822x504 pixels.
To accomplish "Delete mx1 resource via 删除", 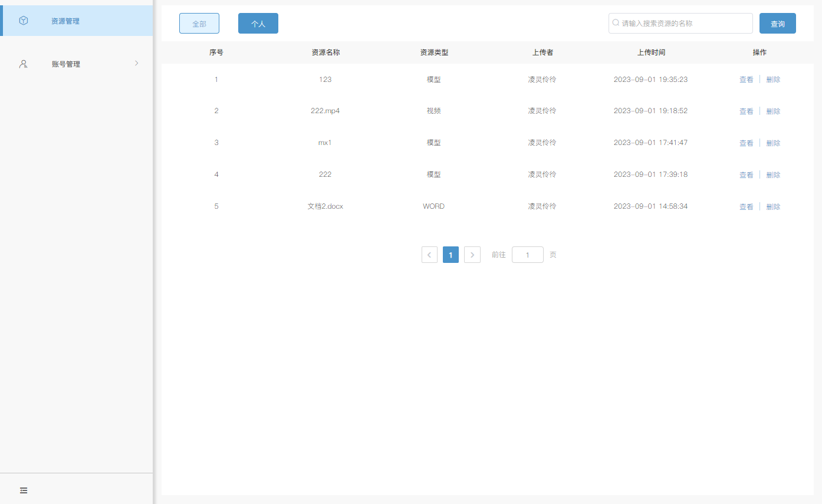I will (773, 143).
